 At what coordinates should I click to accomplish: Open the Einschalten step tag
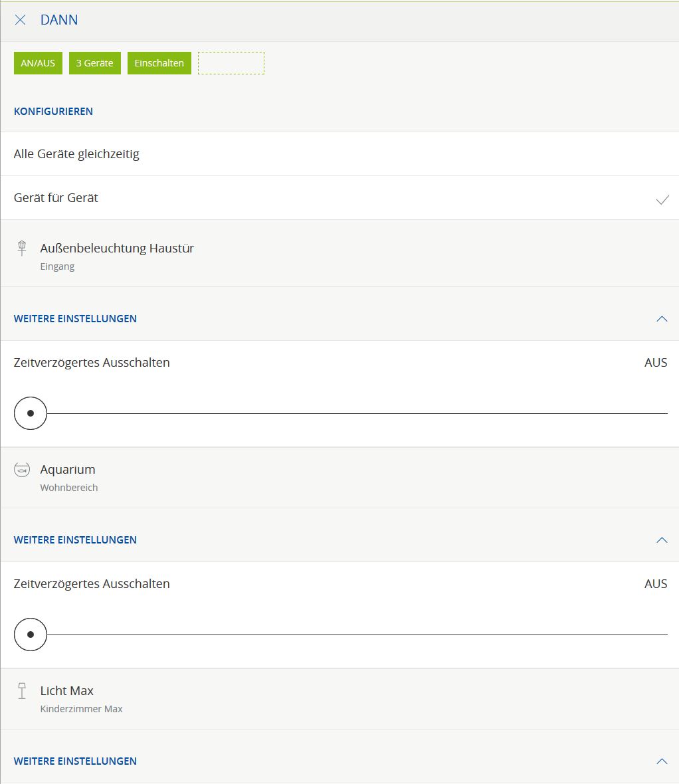pos(159,63)
